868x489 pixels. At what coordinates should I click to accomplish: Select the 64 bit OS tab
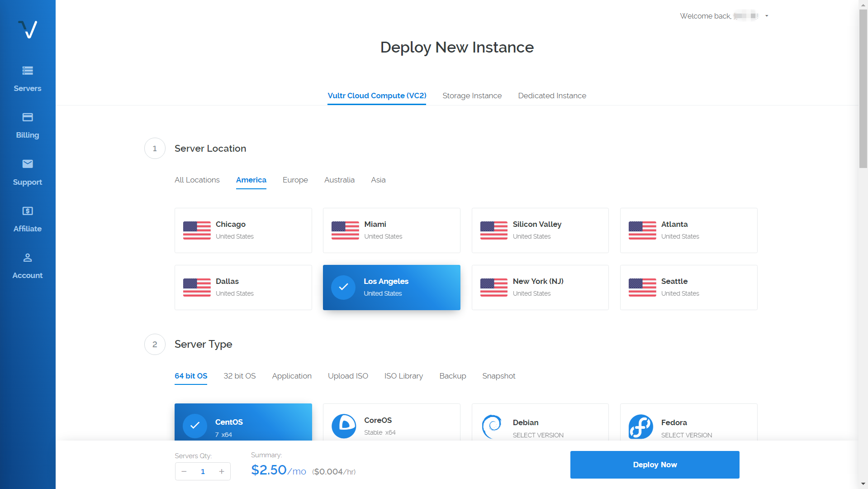point(191,376)
